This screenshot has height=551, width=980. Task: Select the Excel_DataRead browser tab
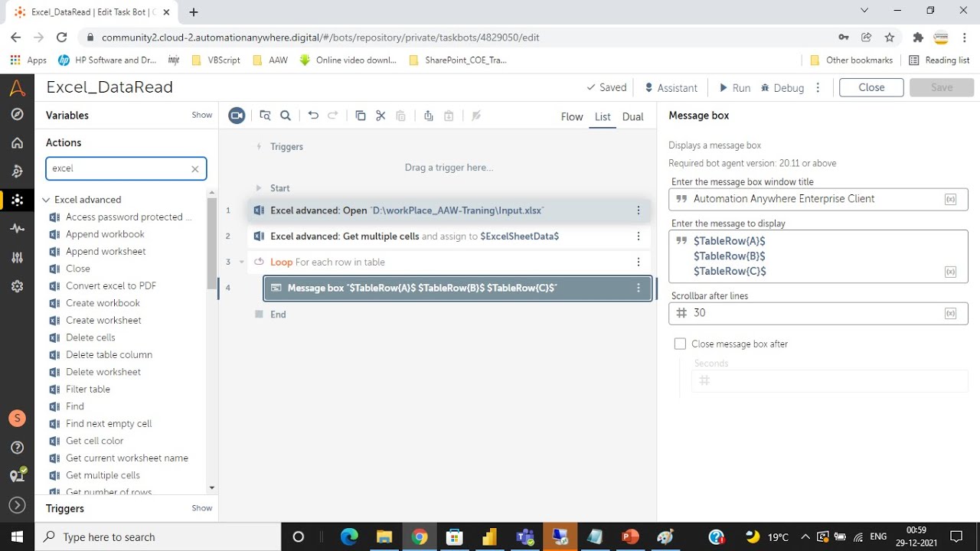[x=93, y=12]
